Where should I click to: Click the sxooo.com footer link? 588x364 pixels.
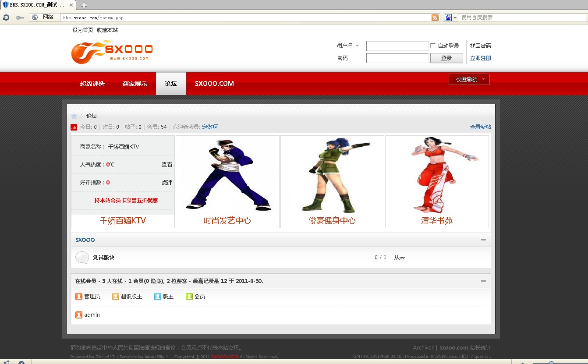454,348
